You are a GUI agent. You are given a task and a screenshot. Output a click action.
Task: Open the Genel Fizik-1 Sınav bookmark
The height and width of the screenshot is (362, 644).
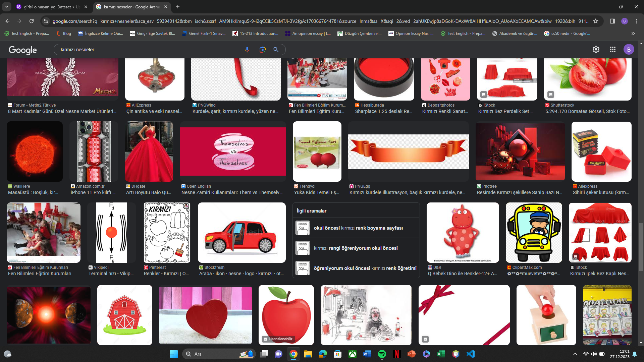[204, 34]
